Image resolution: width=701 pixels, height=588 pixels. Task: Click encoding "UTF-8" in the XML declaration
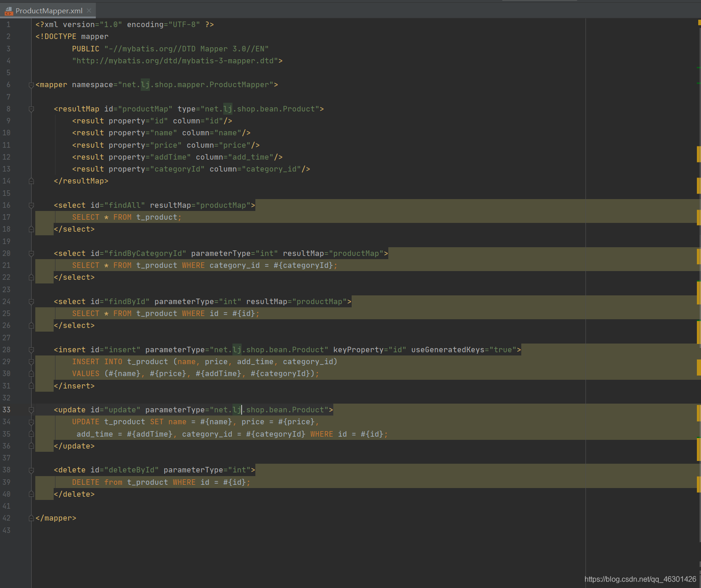tap(184, 25)
